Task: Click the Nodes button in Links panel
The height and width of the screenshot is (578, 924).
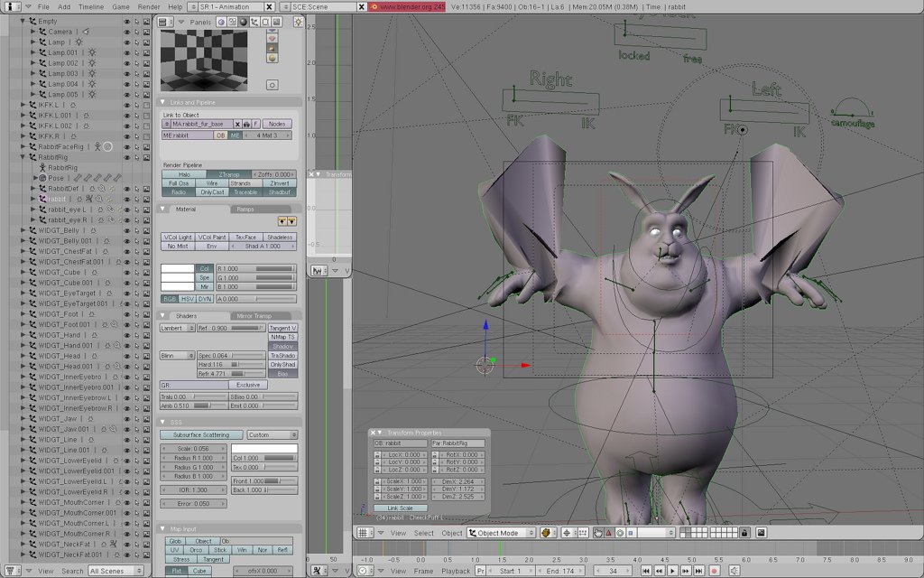Action: 278,124
